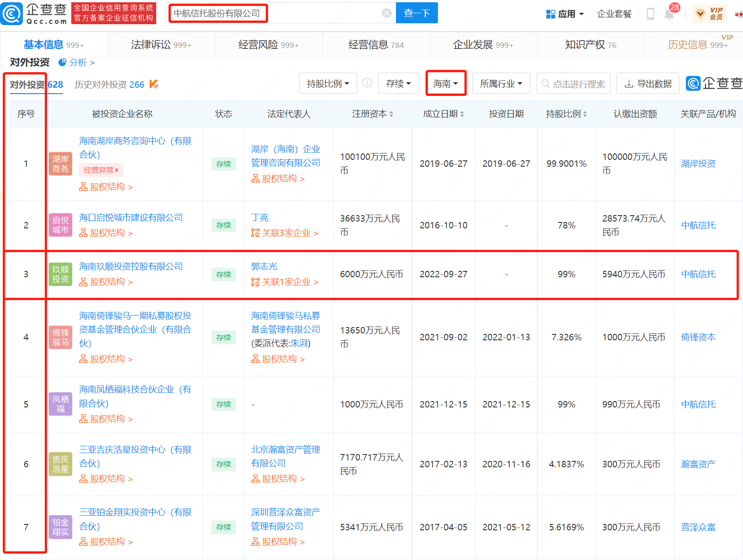743x560 pixels.
Task: Open 瀚富资产 related institution link
Action: pos(698,464)
